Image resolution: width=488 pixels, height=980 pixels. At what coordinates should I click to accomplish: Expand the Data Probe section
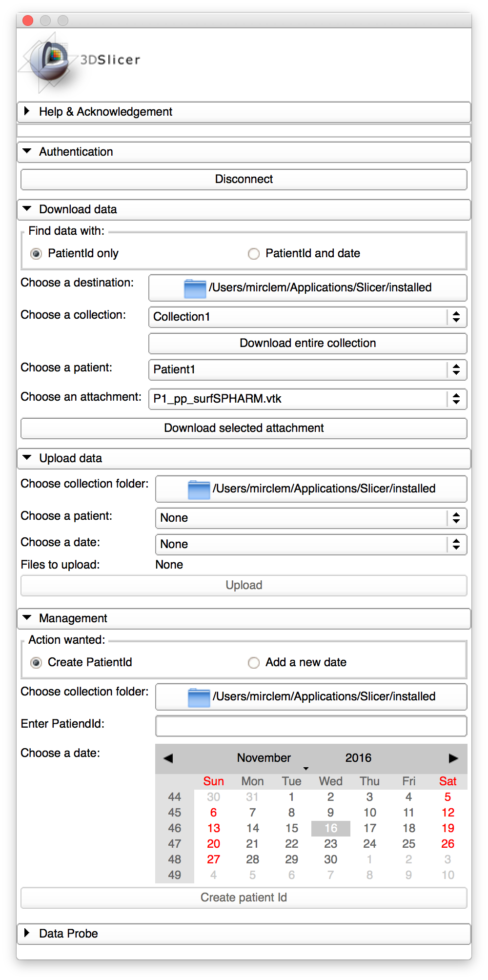tap(27, 934)
